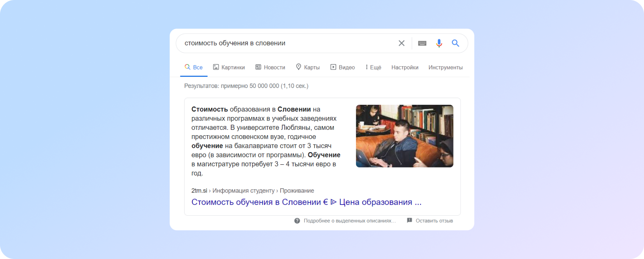Click the question mark help icon

coord(297,221)
